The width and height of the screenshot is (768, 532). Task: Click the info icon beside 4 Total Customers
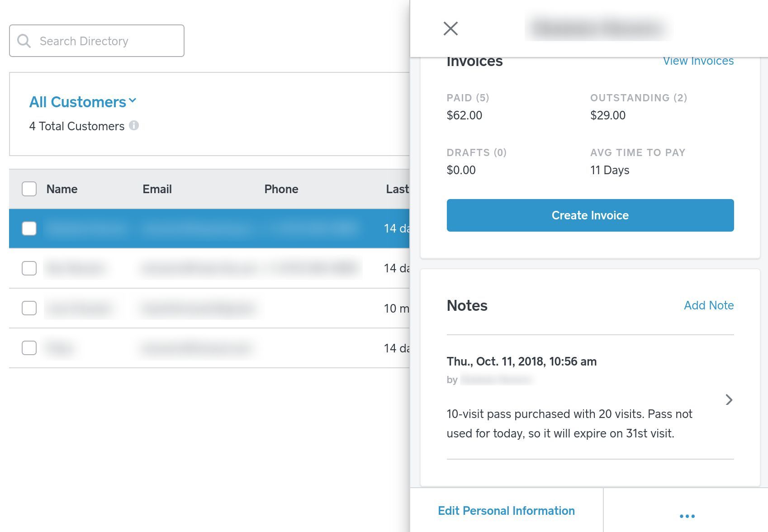click(135, 125)
